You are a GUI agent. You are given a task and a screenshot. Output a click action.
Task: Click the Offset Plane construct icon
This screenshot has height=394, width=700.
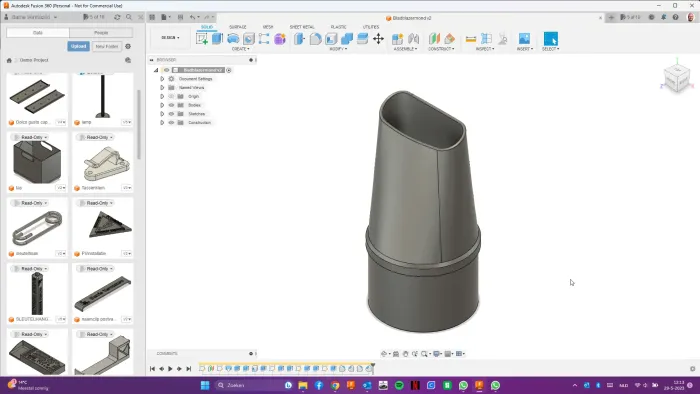[434, 39]
